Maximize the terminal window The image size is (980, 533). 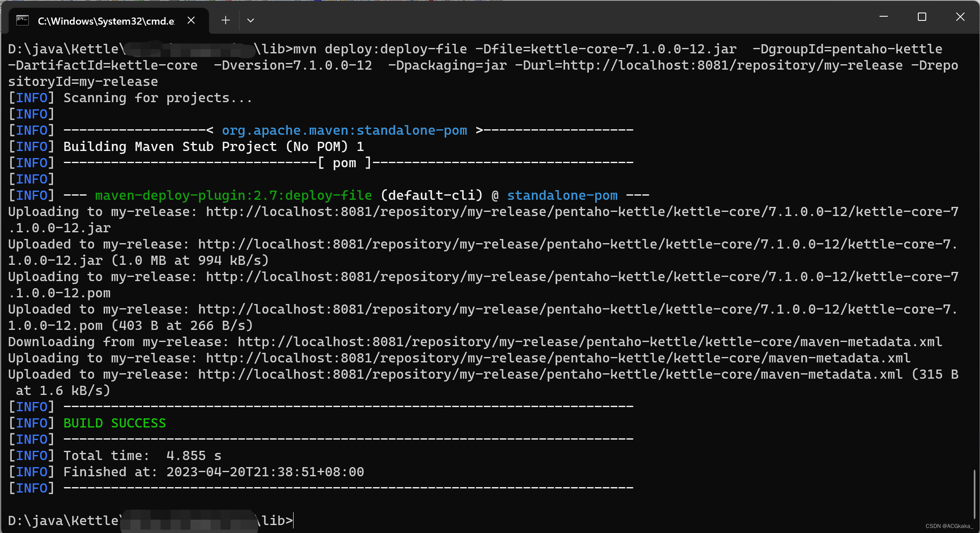[922, 17]
